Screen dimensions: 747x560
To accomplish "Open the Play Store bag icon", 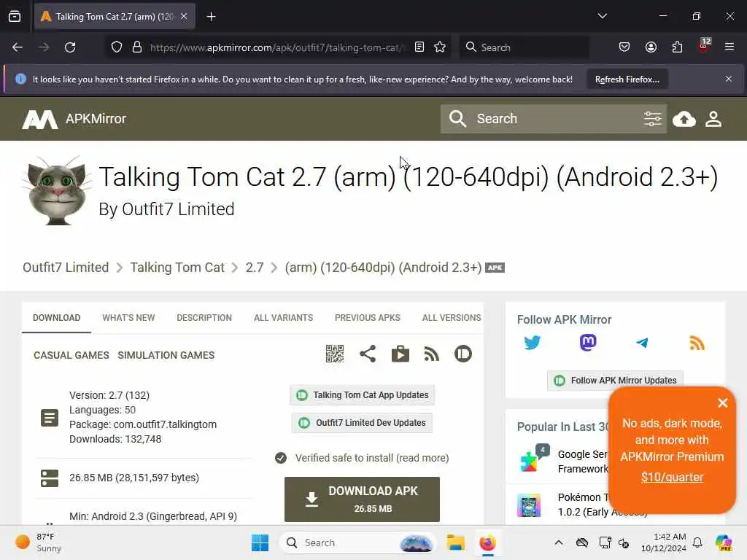I will 400,354.
